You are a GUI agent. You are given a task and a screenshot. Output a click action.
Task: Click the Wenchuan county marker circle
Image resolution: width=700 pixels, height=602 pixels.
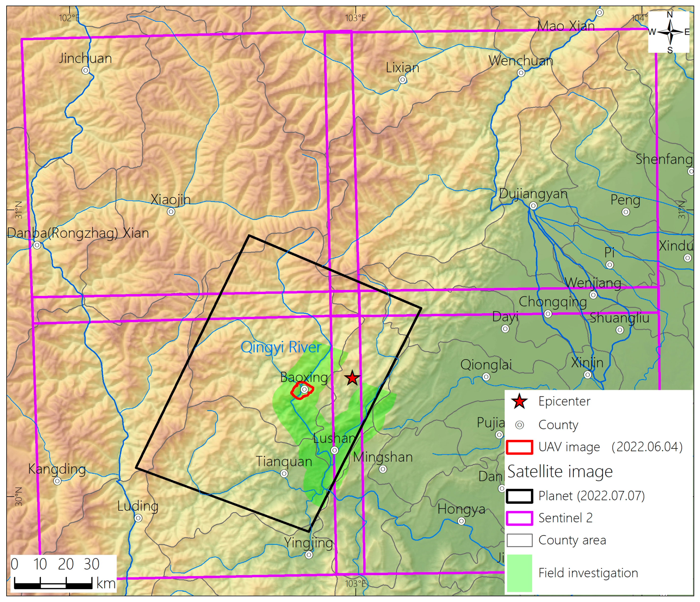click(521, 73)
